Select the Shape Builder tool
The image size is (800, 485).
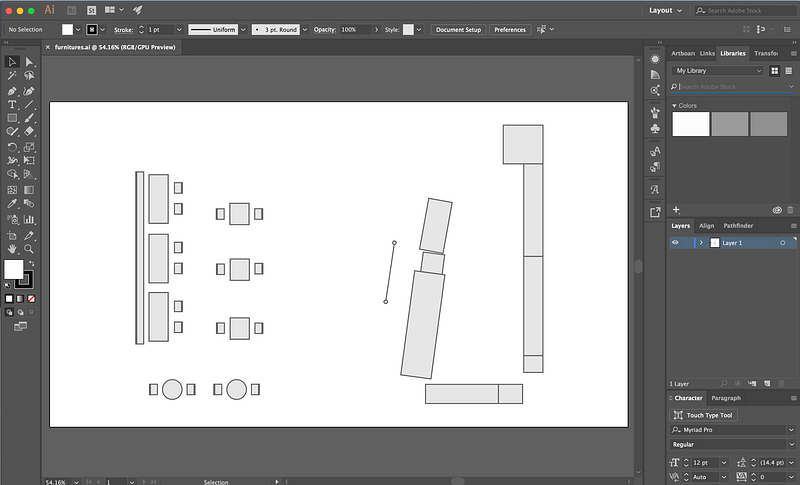tap(12, 174)
